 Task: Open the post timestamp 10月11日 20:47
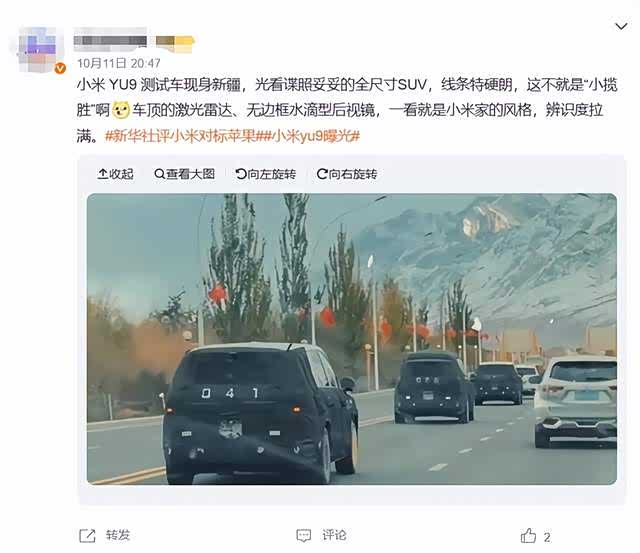tap(119, 63)
